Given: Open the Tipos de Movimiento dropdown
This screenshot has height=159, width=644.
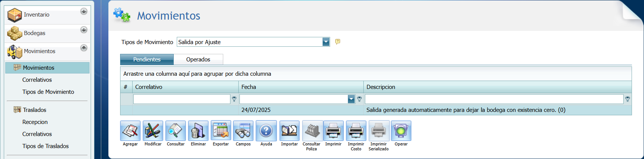Looking at the screenshot, I should point(326,42).
